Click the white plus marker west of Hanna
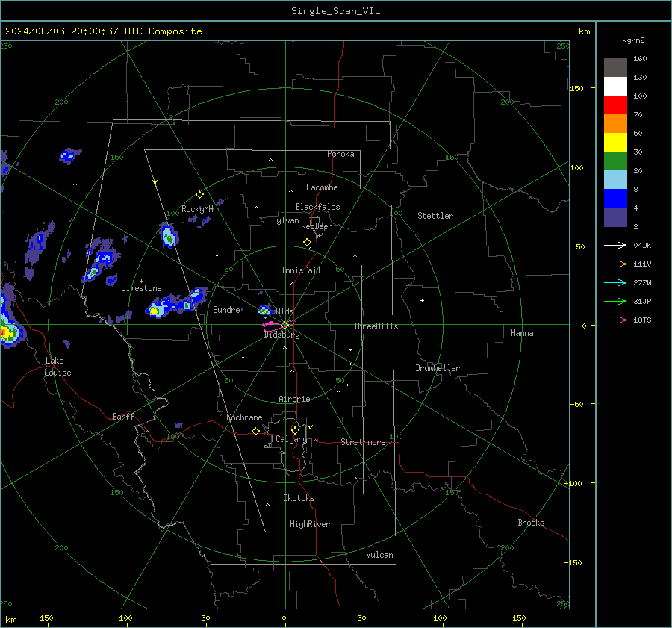This screenshot has width=672, height=628. click(422, 300)
